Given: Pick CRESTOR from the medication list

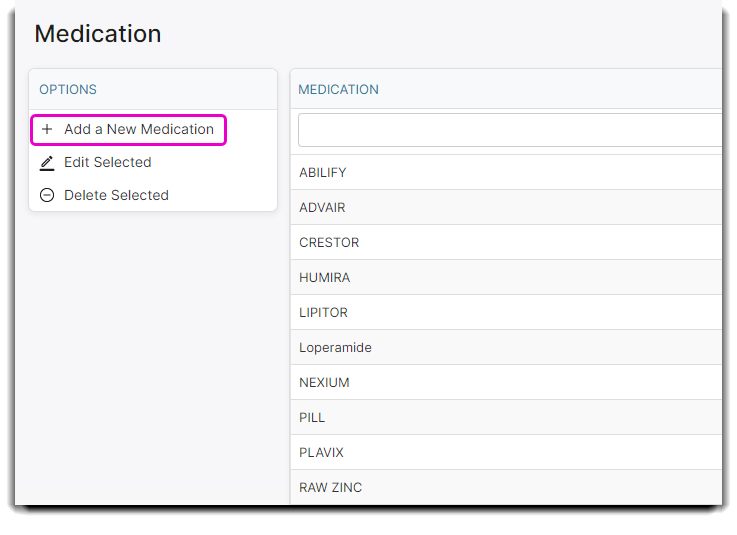Looking at the screenshot, I should point(329,243).
